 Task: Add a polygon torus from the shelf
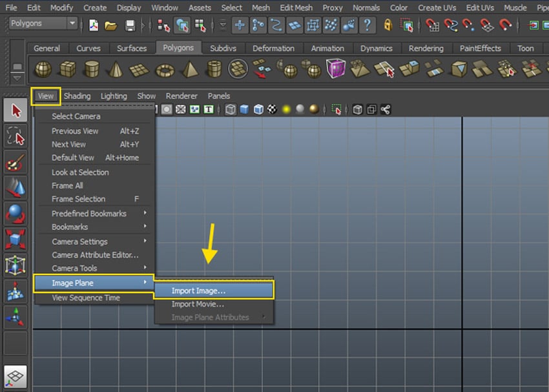[x=164, y=69]
